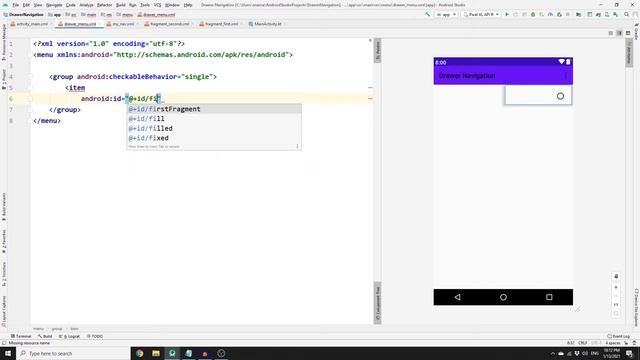640x360 pixels.
Task: Open the Palette side tab
Action: [x=378, y=51]
